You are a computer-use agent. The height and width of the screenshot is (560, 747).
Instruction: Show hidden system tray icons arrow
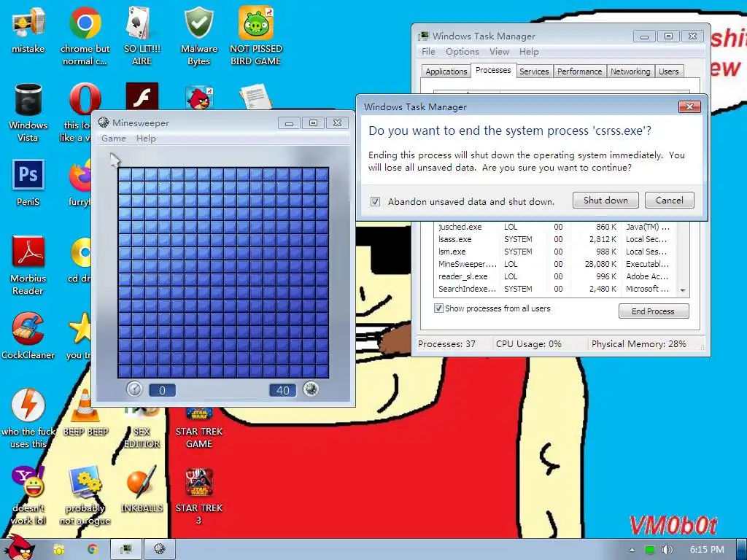(632, 550)
